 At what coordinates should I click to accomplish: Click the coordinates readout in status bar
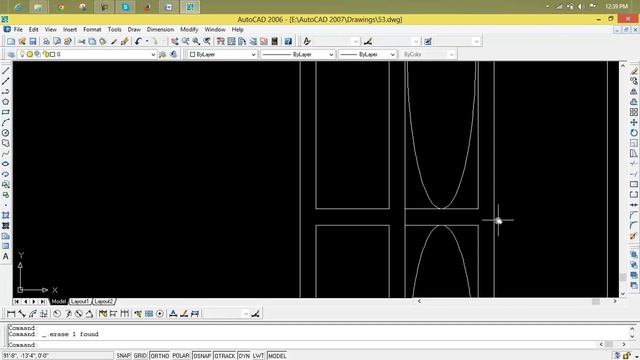57,356
